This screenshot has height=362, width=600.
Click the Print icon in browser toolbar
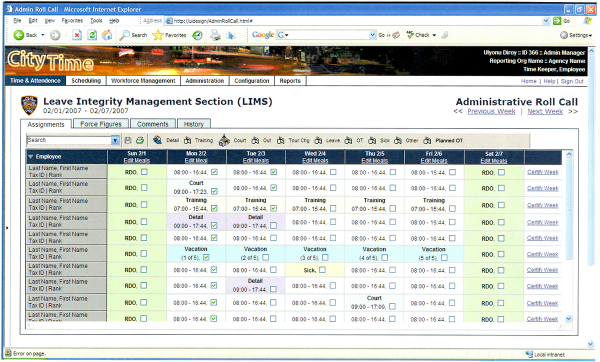[215, 35]
